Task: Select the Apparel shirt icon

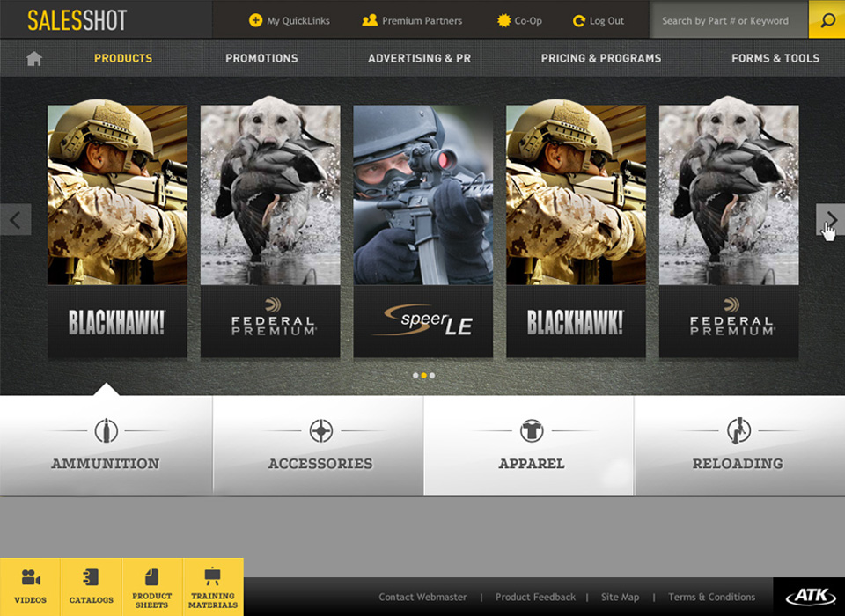Action: [532, 430]
